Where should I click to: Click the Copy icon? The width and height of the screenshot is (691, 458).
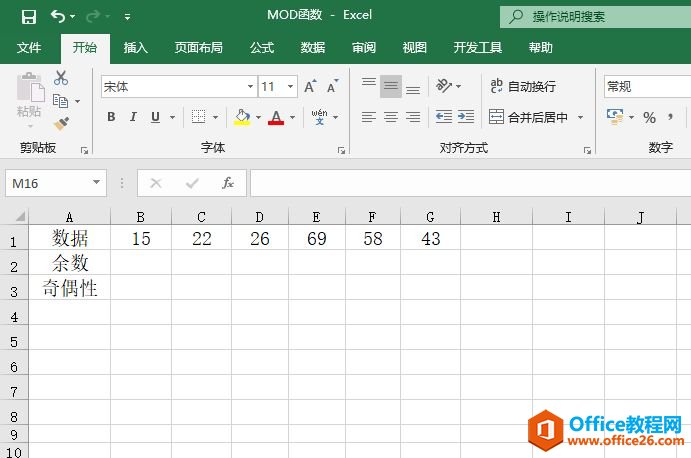(60, 101)
